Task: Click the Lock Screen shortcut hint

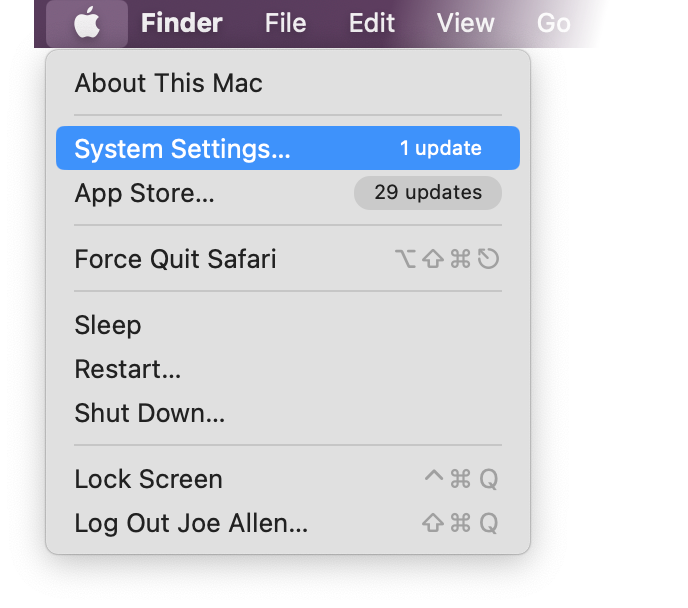Action: (x=460, y=479)
